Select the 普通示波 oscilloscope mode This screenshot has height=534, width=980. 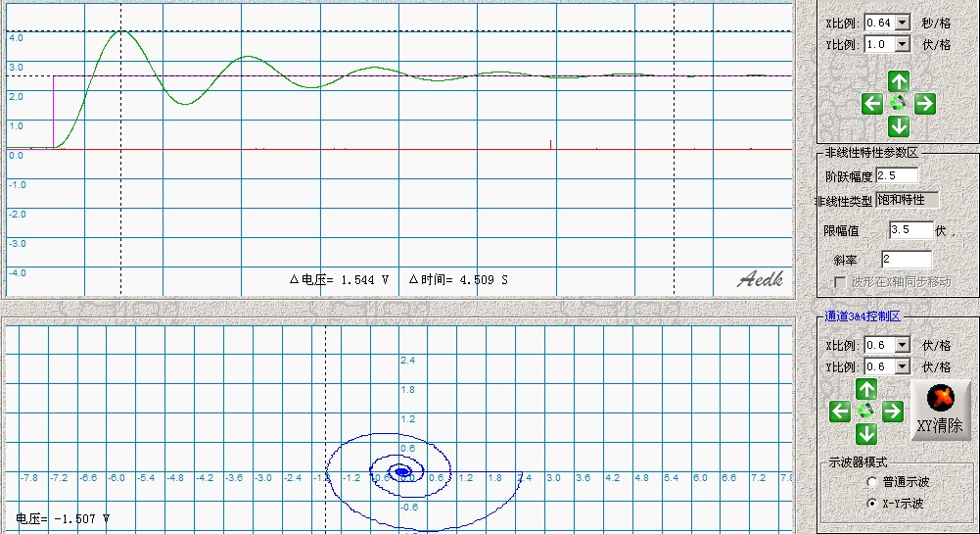coord(872,482)
